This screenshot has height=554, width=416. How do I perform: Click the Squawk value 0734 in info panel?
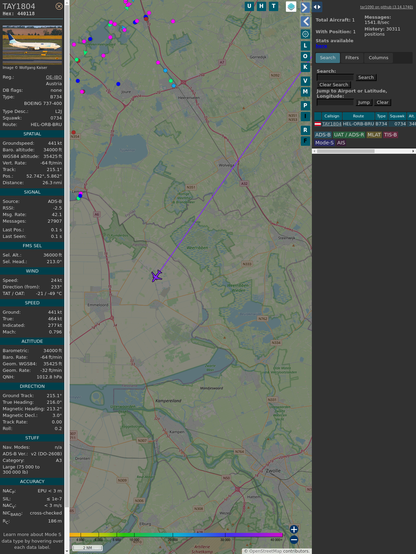tap(56, 118)
